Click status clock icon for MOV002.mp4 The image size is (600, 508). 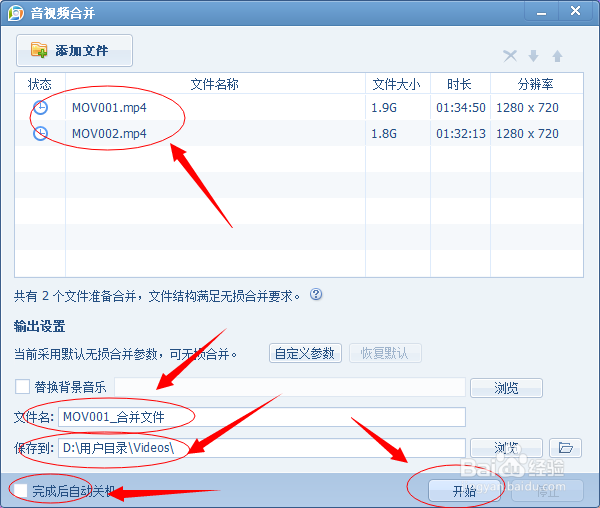[40, 134]
